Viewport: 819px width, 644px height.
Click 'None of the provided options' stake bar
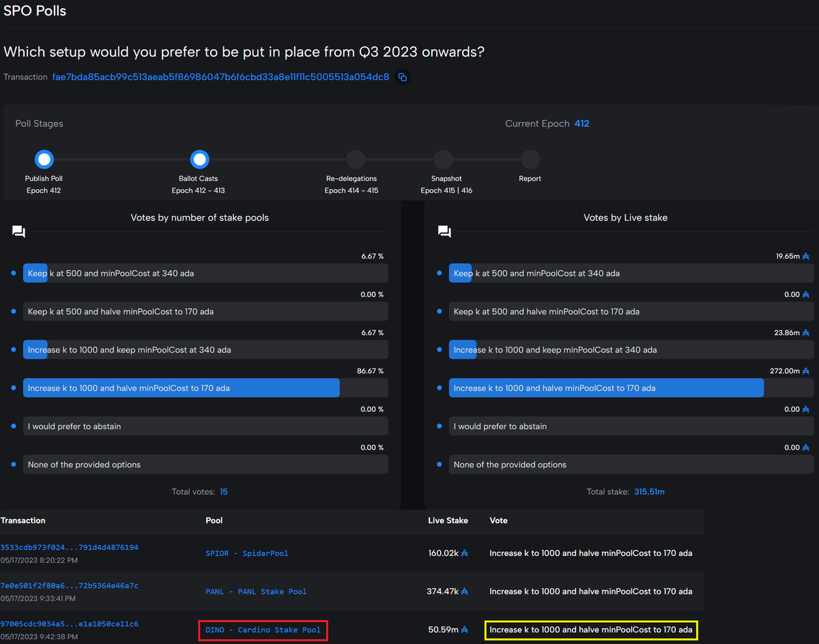click(631, 465)
